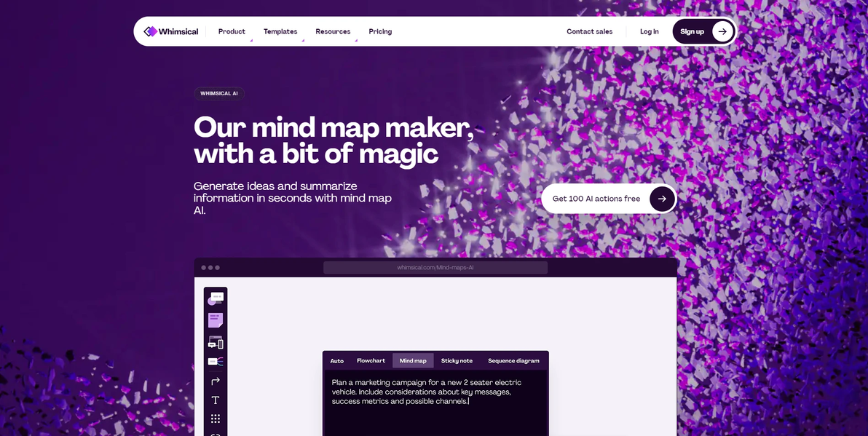Image resolution: width=868 pixels, height=436 pixels.
Task: Click the Whimsical logo
Action: [171, 31]
